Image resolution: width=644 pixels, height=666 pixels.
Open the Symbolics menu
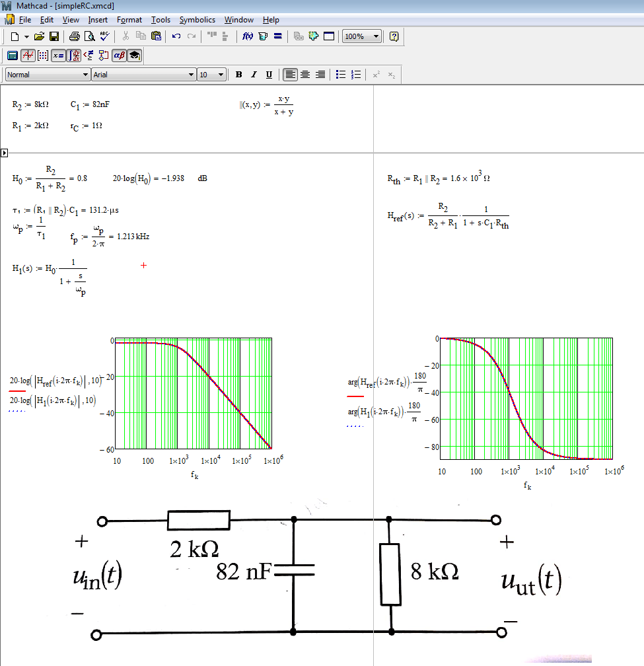coord(197,19)
